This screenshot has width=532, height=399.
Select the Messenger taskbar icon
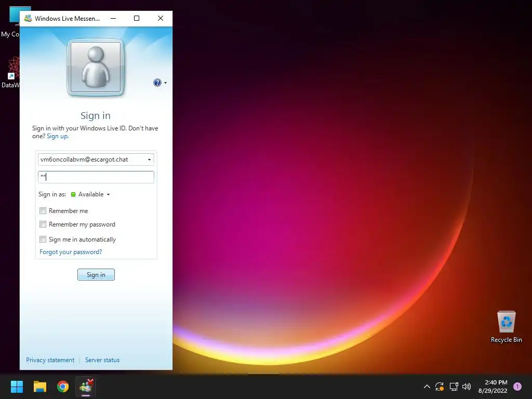[86, 387]
